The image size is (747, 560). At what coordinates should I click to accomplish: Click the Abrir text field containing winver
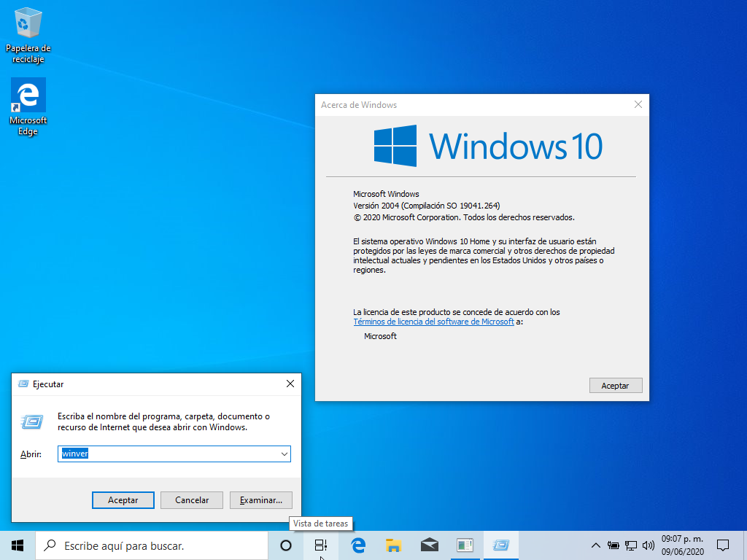click(x=174, y=454)
